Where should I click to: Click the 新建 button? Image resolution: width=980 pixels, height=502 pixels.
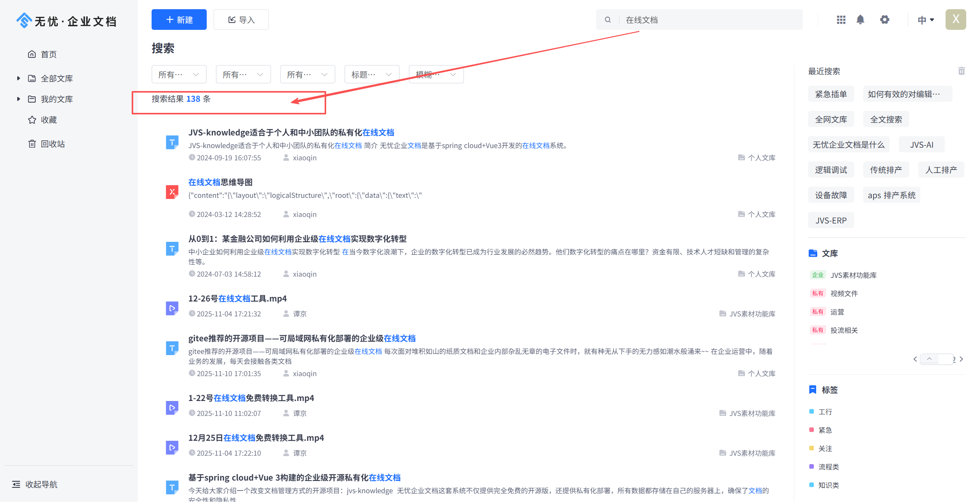(x=179, y=20)
